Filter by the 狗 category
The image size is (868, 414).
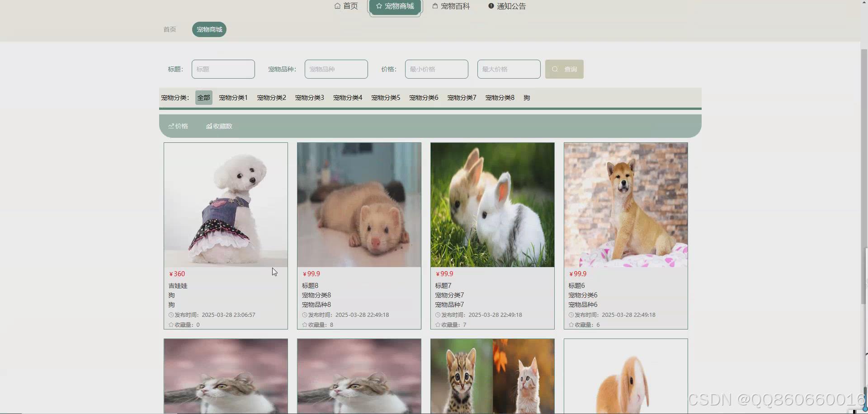527,98
